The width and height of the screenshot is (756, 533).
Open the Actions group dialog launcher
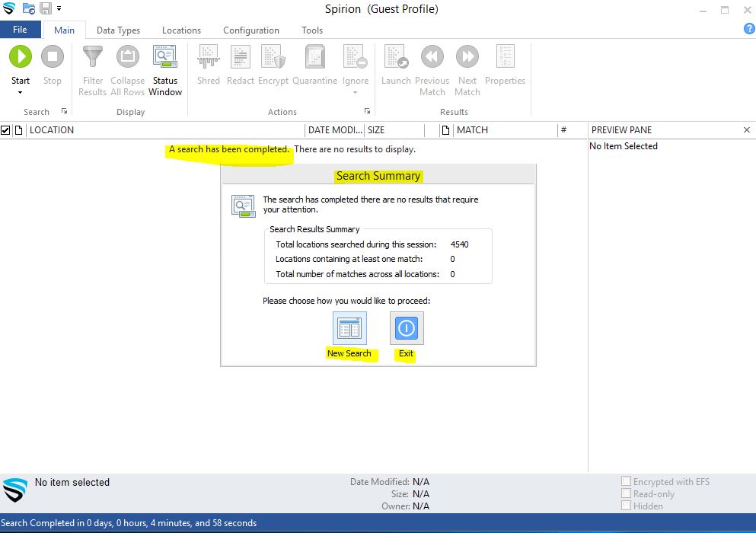coord(368,111)
